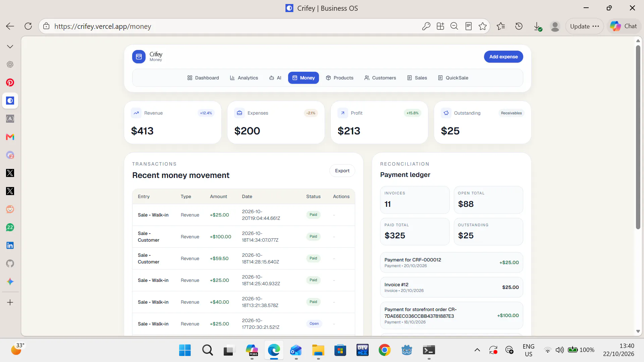Click the Add expense button
The height and width of the screenshot is (362, 644).
coord(503,57)
